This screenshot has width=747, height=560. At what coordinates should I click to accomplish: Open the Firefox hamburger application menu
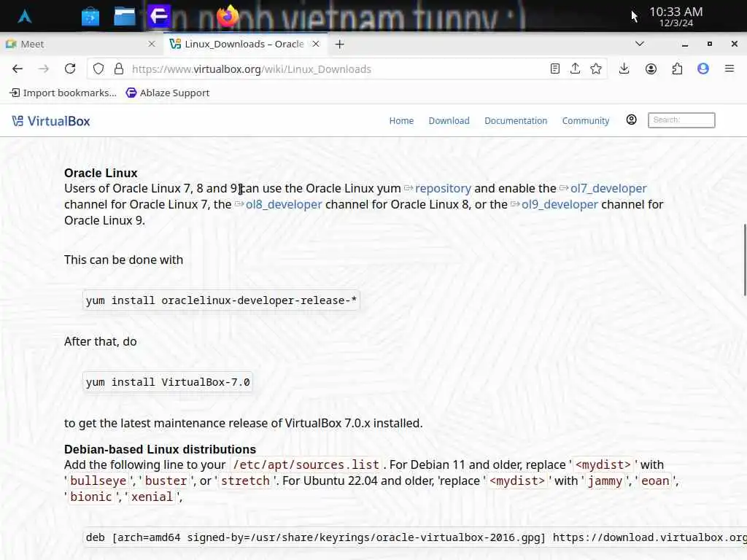click(729, 69)
